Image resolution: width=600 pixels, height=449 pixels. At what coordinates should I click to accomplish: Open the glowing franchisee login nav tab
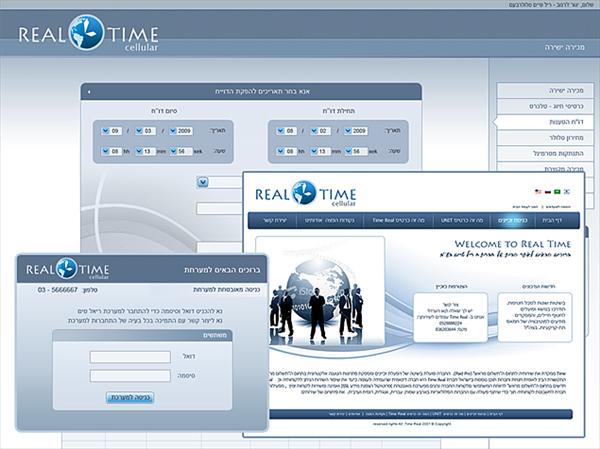[x=512, y=220]
